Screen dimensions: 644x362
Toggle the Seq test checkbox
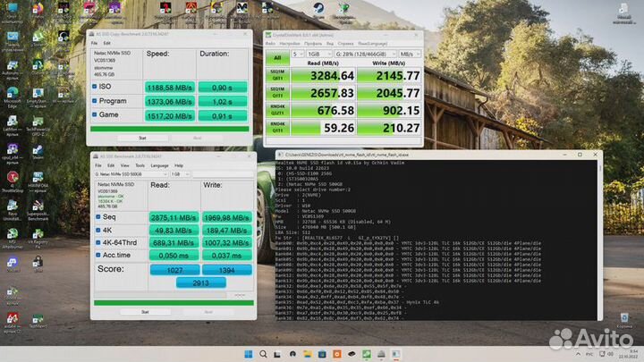click(98, 216)
